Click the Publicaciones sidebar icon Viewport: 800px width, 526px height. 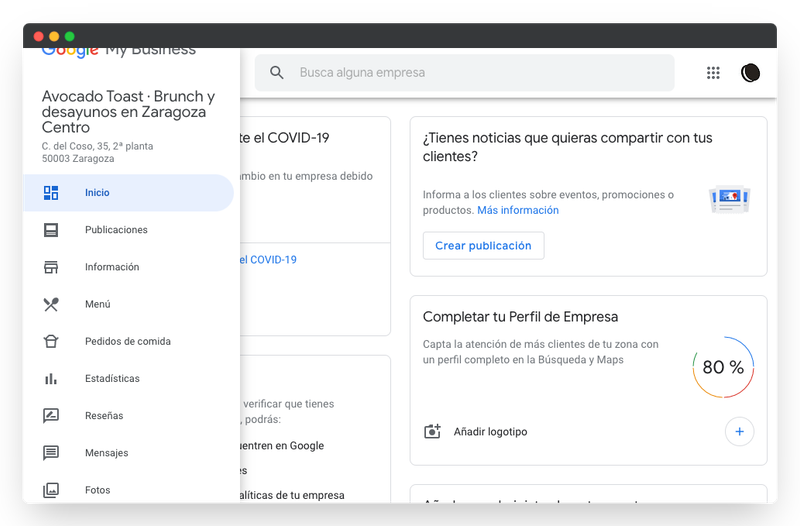[51, 230]
